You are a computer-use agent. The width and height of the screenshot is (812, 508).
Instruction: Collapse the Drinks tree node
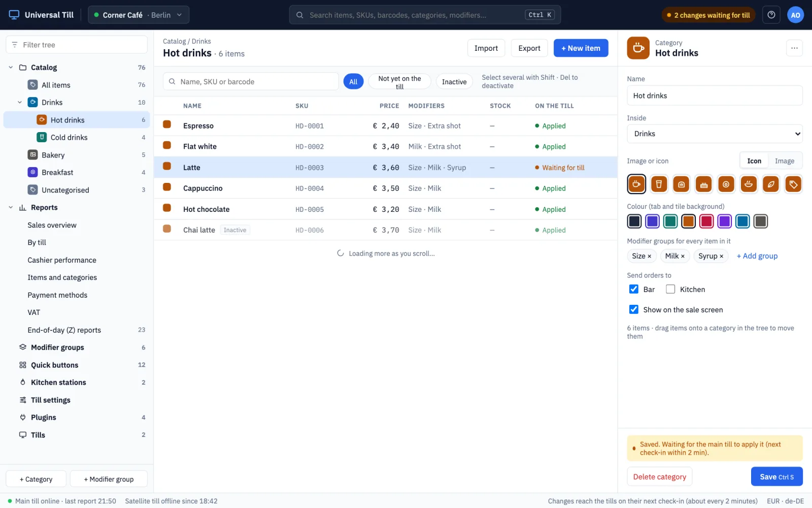pos(20,102)
